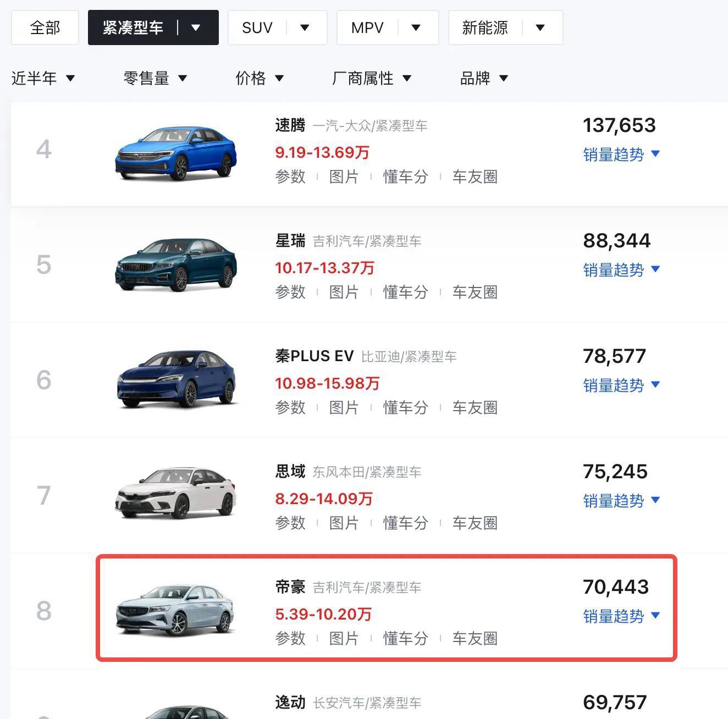Screen dimensions: 728x719
Task: Open dropdown arrow on 紧凑型车 tab
Action: point(196,27)
